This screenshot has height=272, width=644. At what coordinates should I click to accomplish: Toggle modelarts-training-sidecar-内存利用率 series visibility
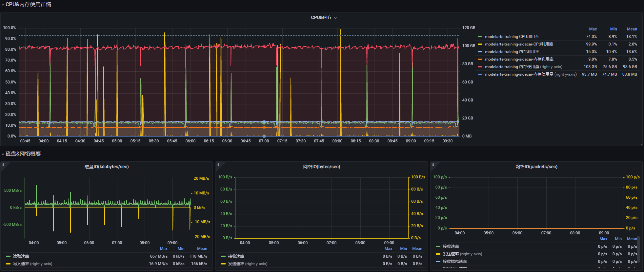[519, 59]
